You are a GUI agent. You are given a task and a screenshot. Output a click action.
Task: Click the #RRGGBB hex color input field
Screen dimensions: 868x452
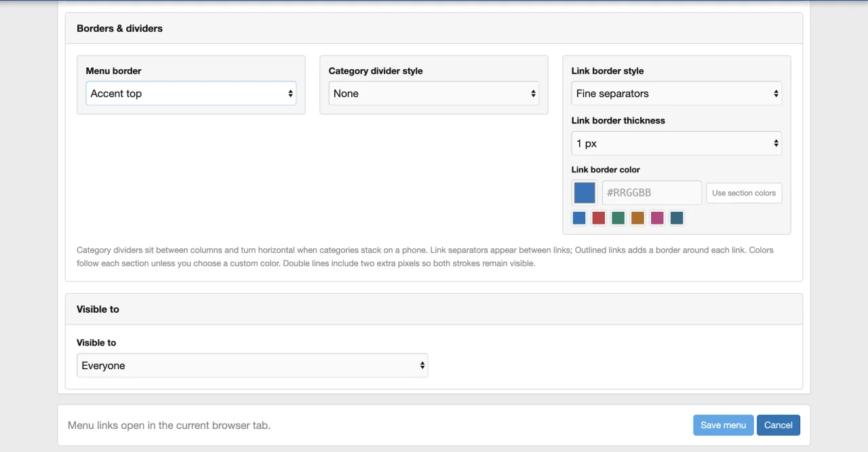click(x=652, y=193)
